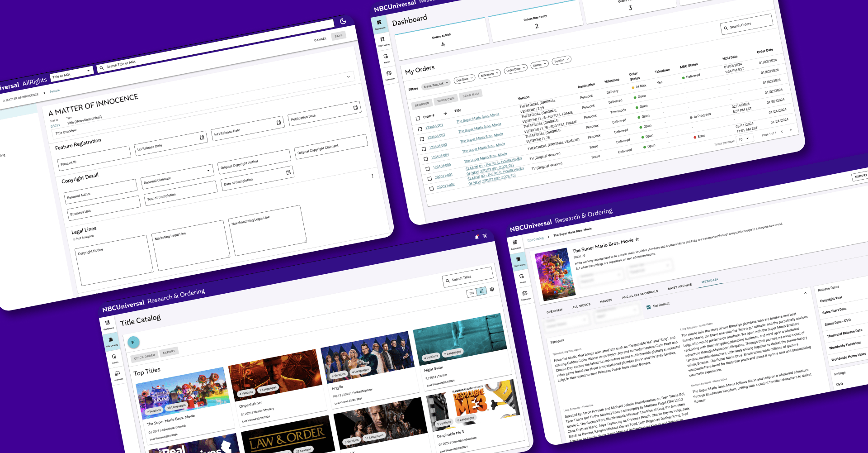Check the box for order 123456-001
Viewport: 868px width, 453px height.
420,129
